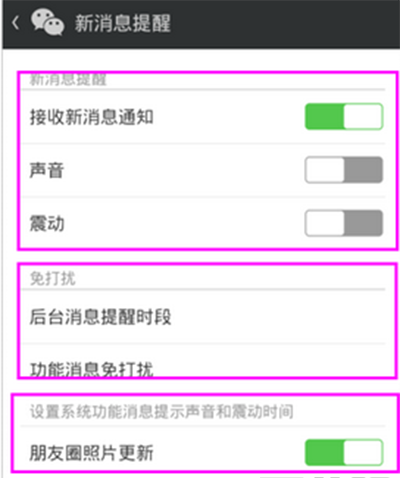Click the green part of 接收新消息通知 switch
Viewport: 400px width, 478px height.
pos(324,116)
